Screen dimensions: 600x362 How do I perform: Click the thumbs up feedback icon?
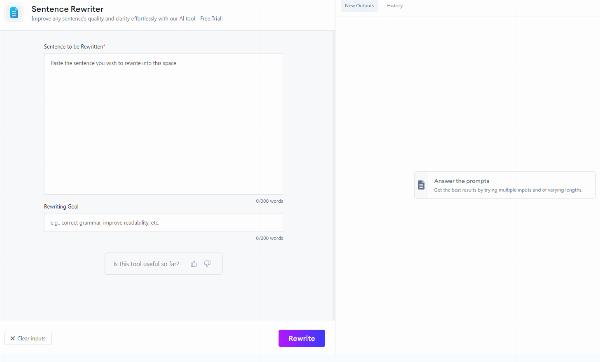194,264
